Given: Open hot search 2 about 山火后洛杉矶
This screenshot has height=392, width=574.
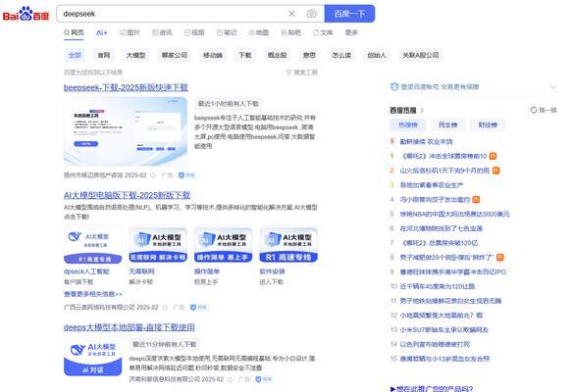Looking at the screenshot, I should pos(444,171).
